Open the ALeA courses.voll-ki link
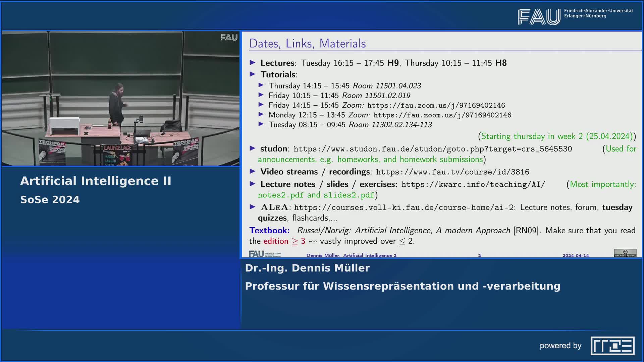Viewport: 644px width, 362px height. pyautogui.click(x=404, y=207)
